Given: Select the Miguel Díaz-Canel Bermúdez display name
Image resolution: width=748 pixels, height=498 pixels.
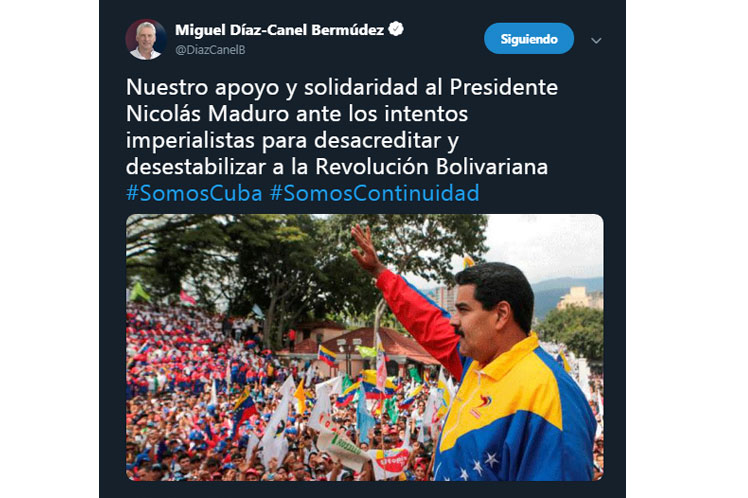Looking at the screenshot, I should point(279,30).
